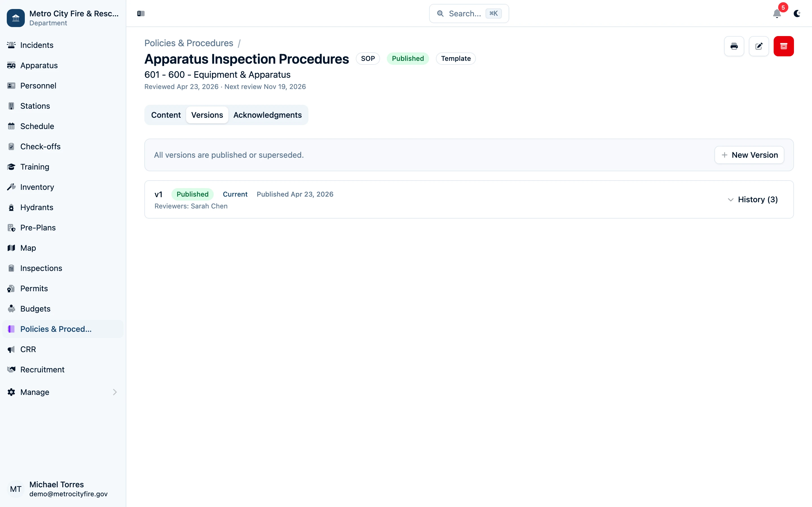This screenshot has height=507, width=812.
Task: Click the red archive icon
Action: pyautogui.click(x=784, y=46)
